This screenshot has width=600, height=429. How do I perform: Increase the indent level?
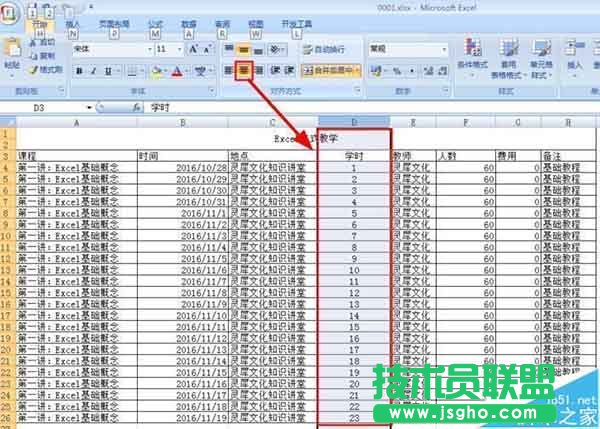tap(289, 70)
